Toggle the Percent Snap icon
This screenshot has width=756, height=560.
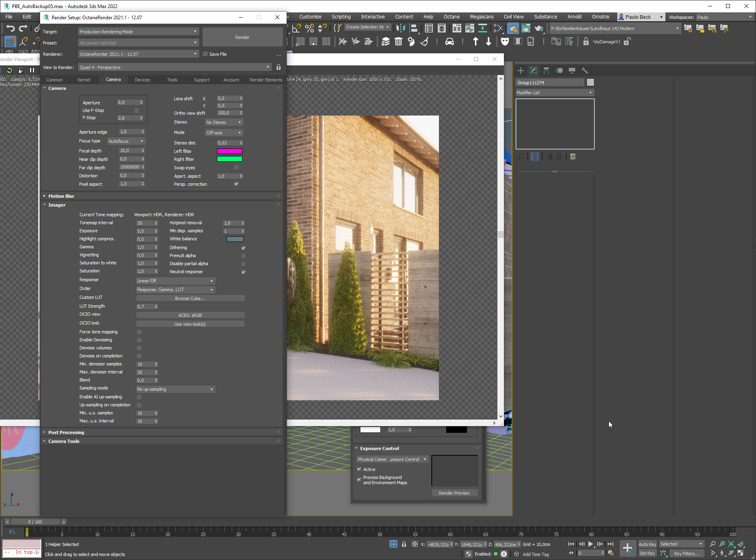click(309, 28)
